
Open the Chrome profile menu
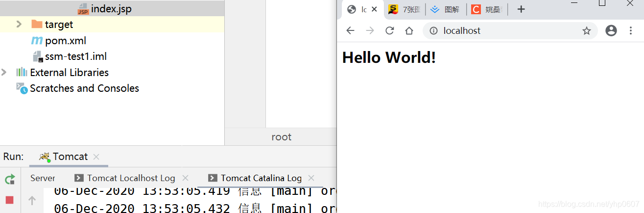coord(611,31)
